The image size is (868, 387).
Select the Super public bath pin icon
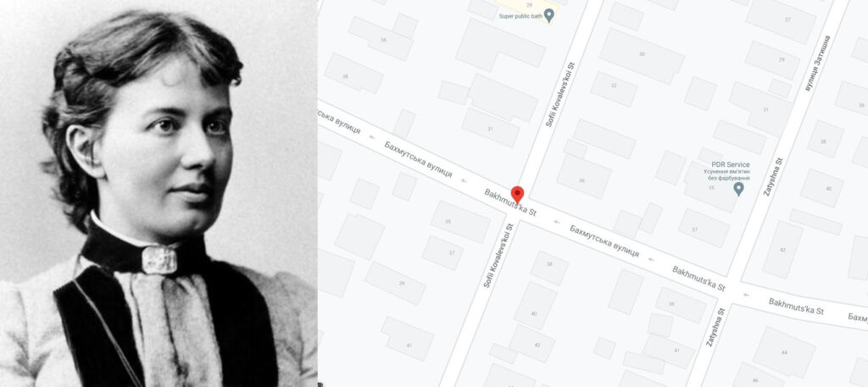tap(549, 15)
